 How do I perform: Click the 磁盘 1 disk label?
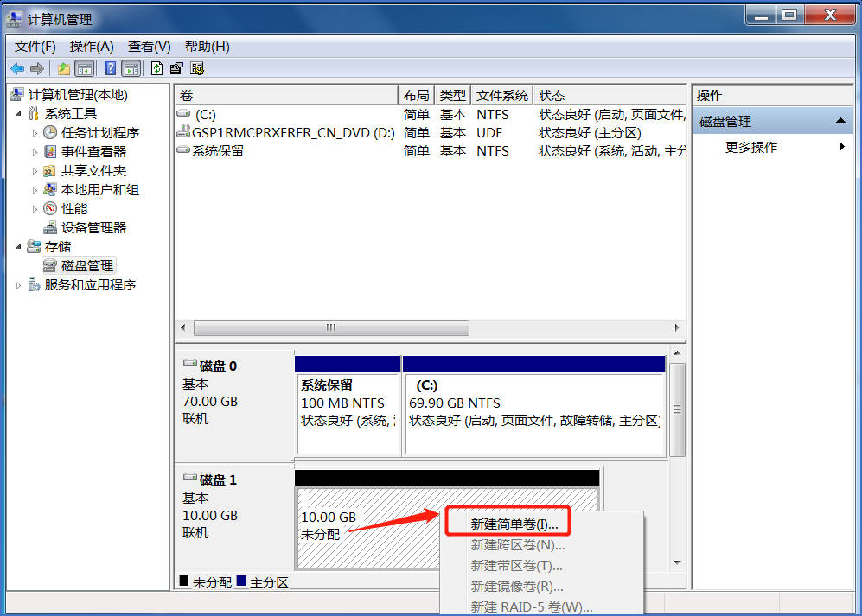click(x=218, y=479)
